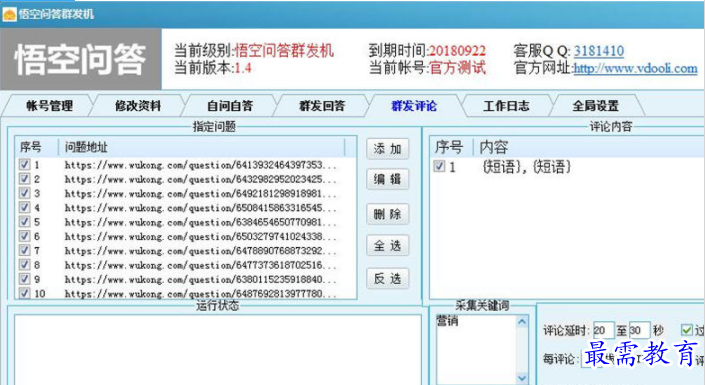Click scroll up arrow in keyword box

tap(522, 322)
